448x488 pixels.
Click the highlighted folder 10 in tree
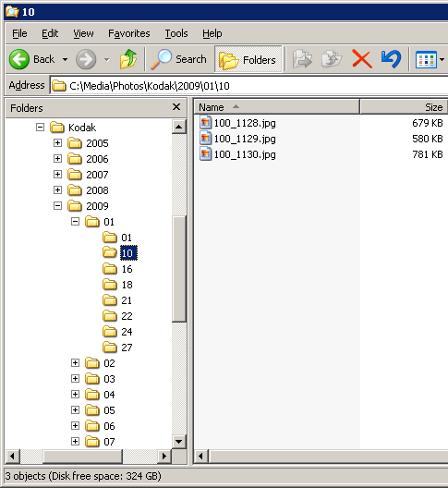click(128, 253)
